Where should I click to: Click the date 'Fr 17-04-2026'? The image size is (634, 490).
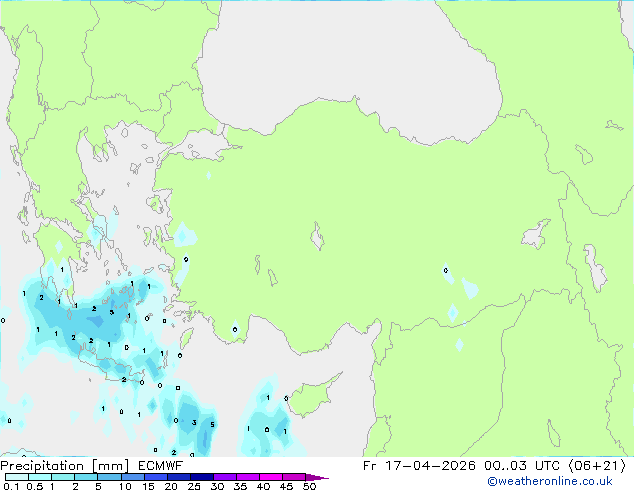pyautogui.click(x=419, y=466)
